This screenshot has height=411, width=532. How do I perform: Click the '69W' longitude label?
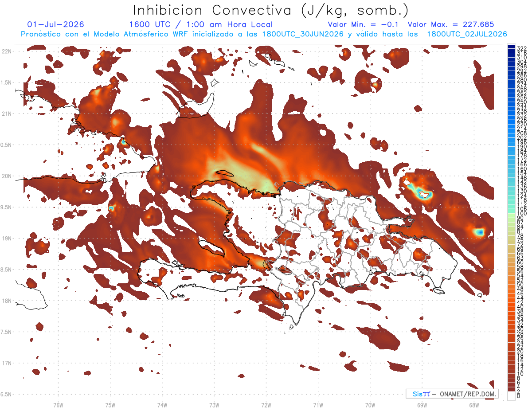(422, 405)
